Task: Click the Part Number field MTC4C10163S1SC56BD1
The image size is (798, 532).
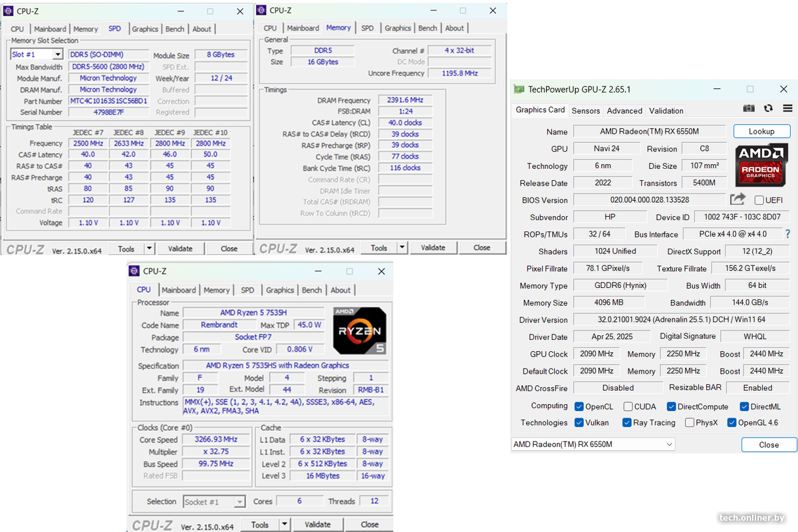Action: tap(108, 101)
